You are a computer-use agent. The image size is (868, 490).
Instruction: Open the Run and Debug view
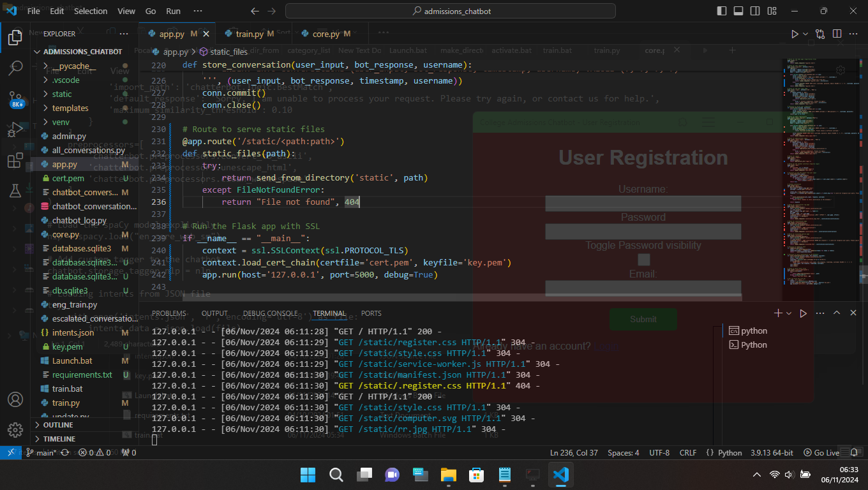point(15,130)
